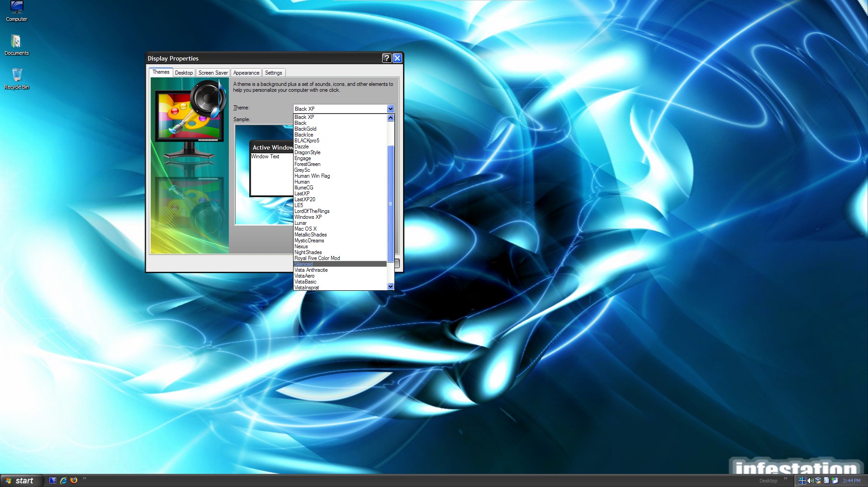
Task: Select the Human Win Flag theme
Action: (x=340, y=176)
